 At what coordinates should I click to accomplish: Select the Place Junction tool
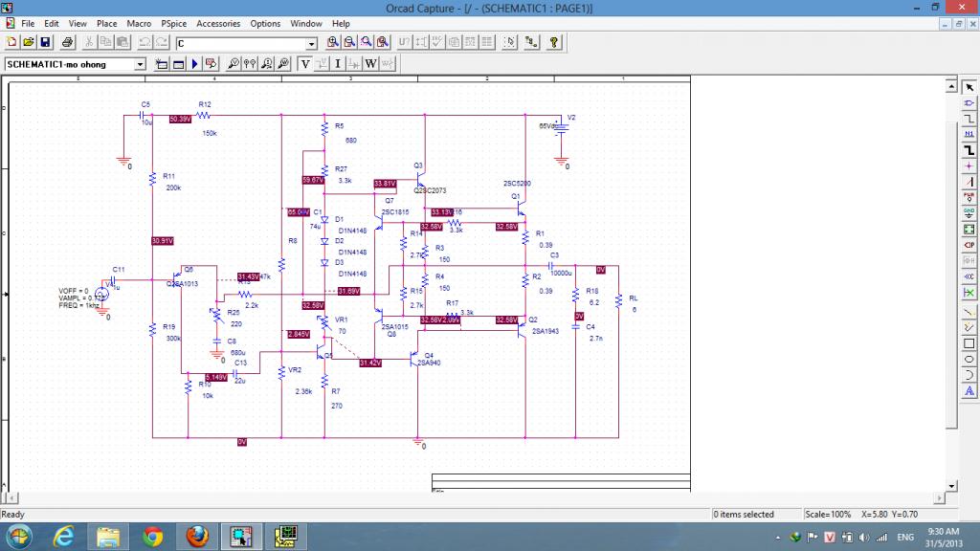pyautogui.click(x=969, y=166)
